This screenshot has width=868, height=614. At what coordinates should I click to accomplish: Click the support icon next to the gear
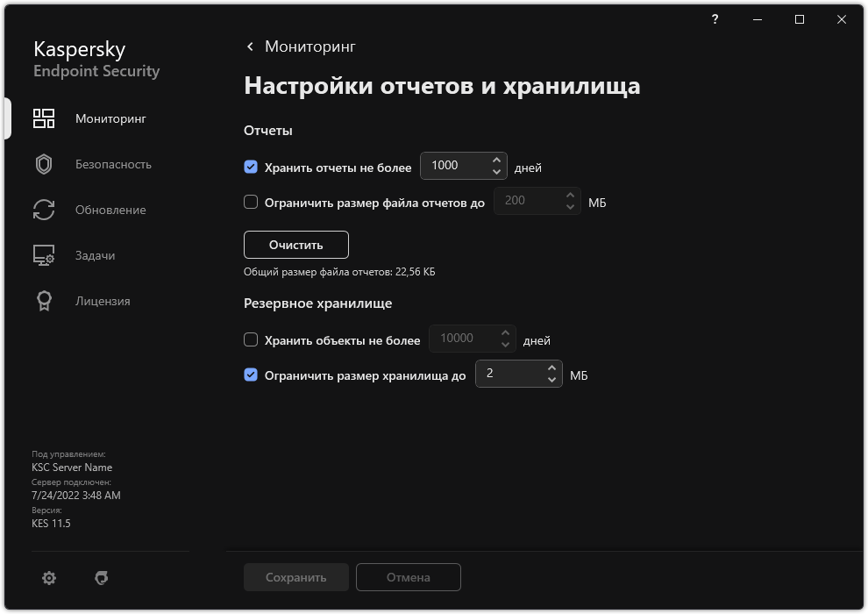coord(103,577)
